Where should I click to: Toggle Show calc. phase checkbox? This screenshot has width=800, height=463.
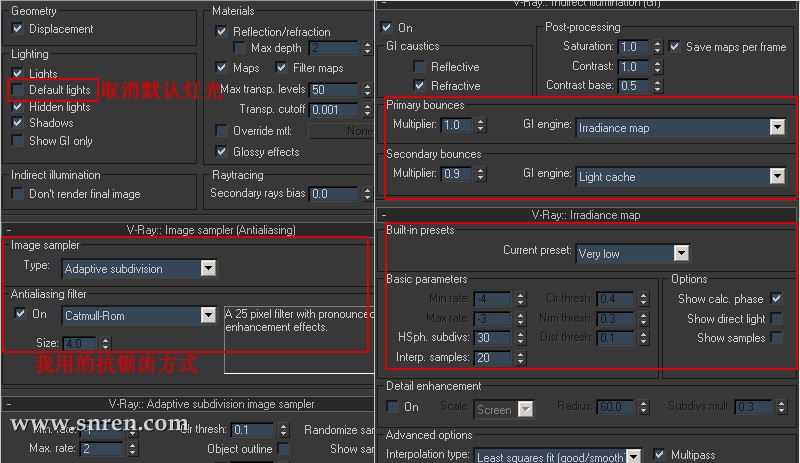pyautogui.click(x=777, y=298)
